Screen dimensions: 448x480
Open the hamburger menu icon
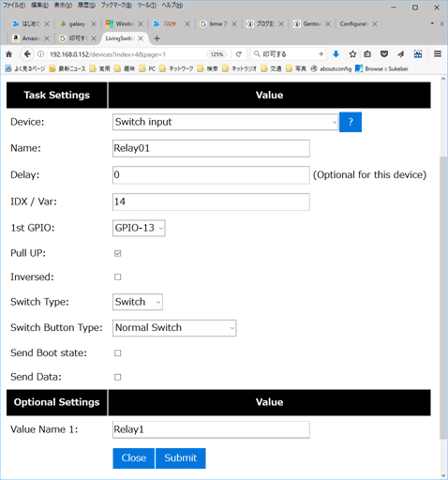438,54
